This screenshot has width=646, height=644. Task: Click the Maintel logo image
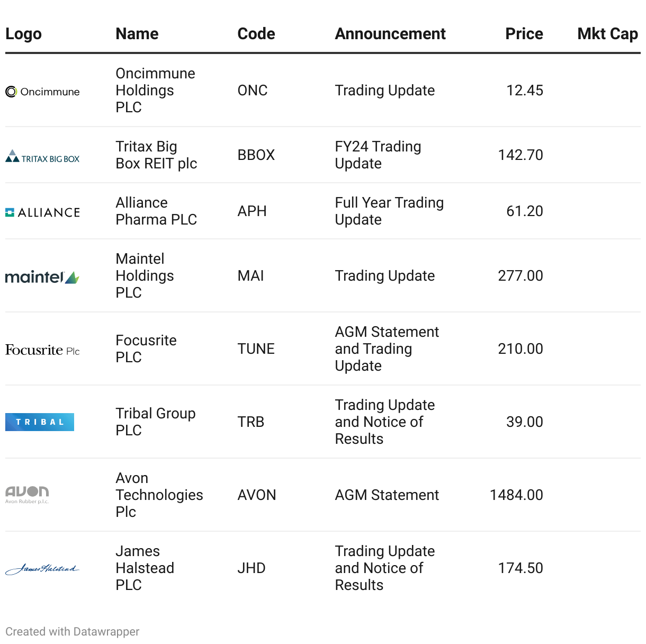42,277
